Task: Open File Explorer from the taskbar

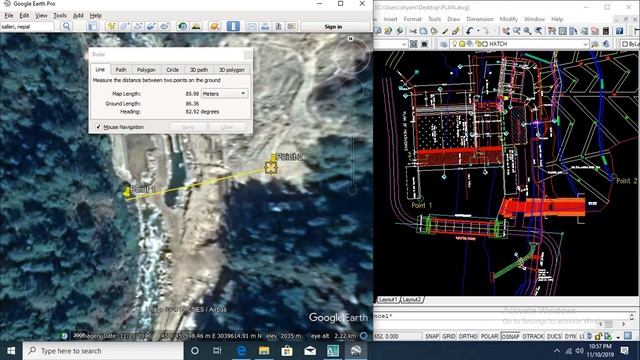Action: [264, 351]
